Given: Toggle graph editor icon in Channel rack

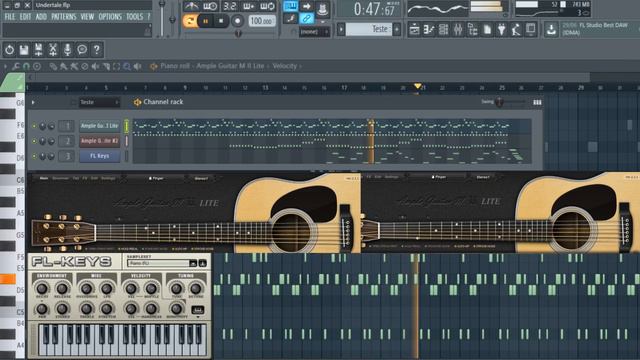Looking at the screenshot, I should 537,102.
